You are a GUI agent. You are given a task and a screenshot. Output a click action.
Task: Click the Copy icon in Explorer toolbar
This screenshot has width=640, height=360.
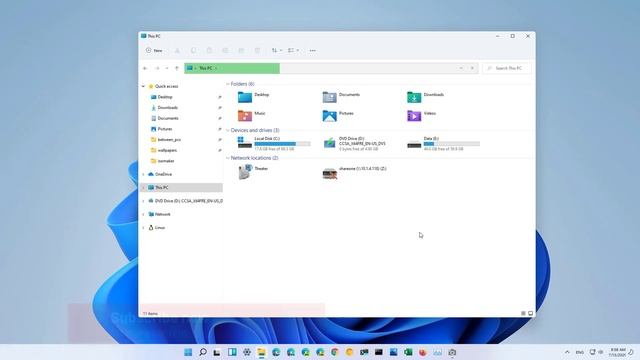point(193,50)
